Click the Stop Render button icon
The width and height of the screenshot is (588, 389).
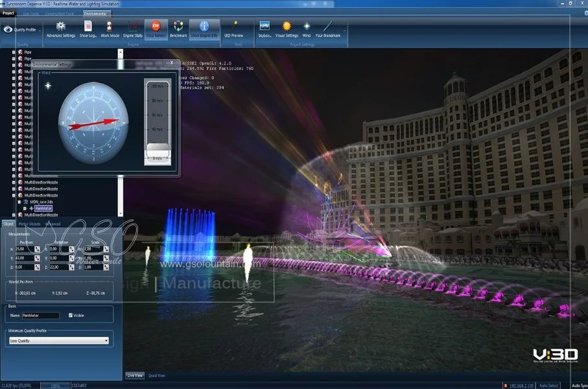(x=156, y=26)
